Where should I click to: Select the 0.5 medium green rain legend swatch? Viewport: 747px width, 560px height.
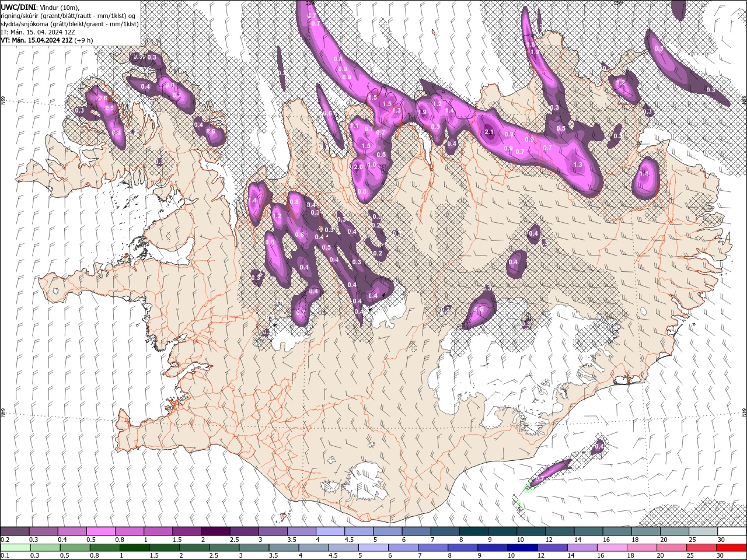tap(74, 548)
